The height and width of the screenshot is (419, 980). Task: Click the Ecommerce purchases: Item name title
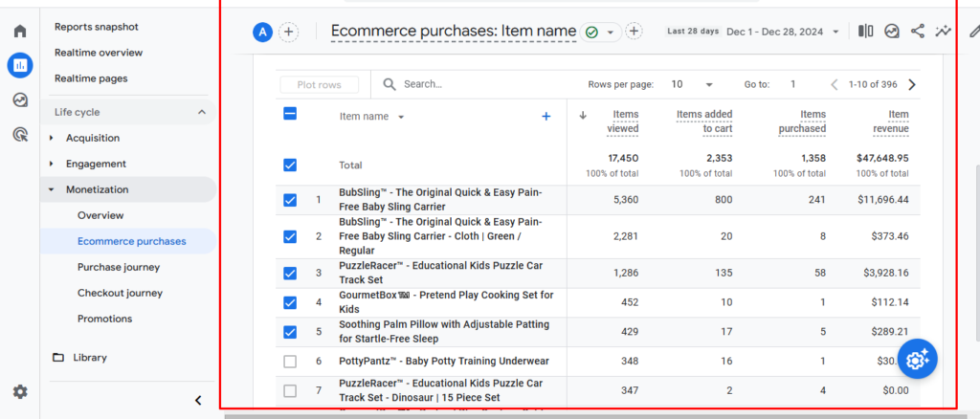pos(453,32)
